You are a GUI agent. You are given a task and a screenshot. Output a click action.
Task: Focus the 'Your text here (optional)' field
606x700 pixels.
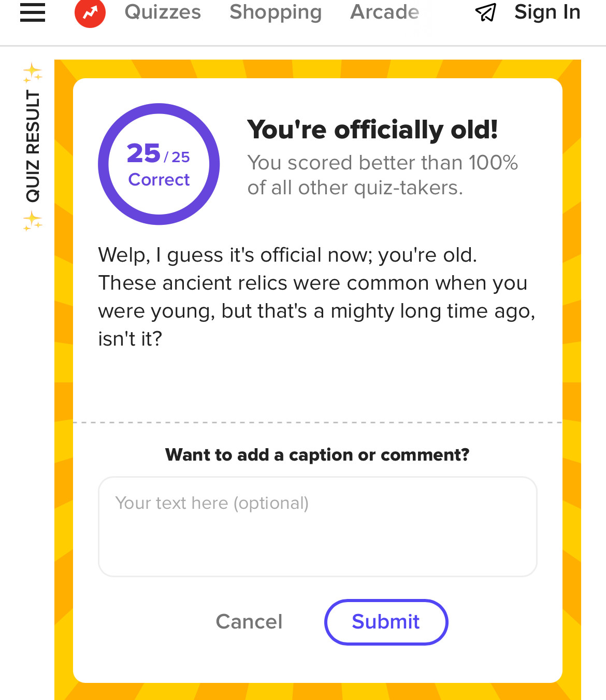(x=318, y=526)
